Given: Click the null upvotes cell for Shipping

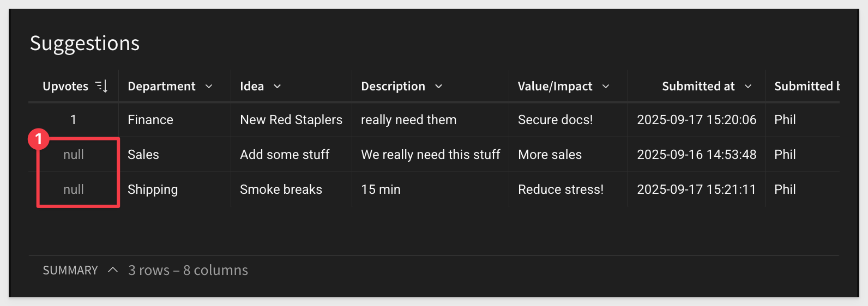Looking at the screenshot, I should (74, 189).
